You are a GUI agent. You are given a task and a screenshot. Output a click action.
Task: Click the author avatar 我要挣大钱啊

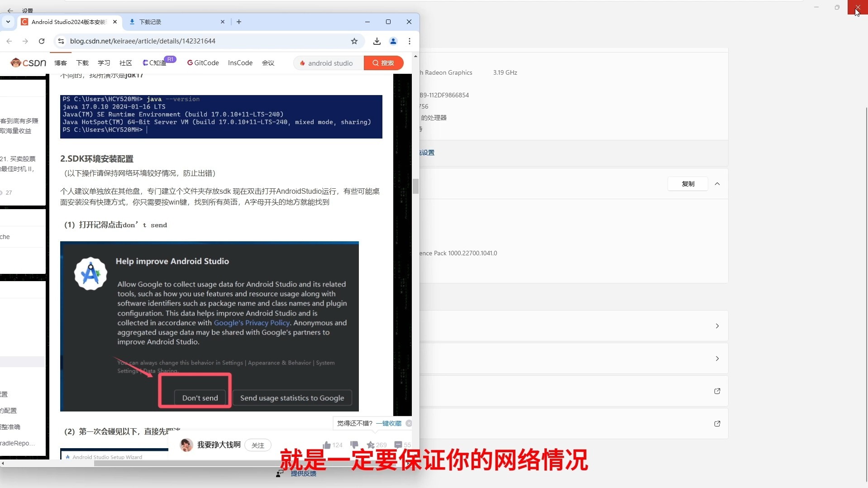click(x=186, y=445)
